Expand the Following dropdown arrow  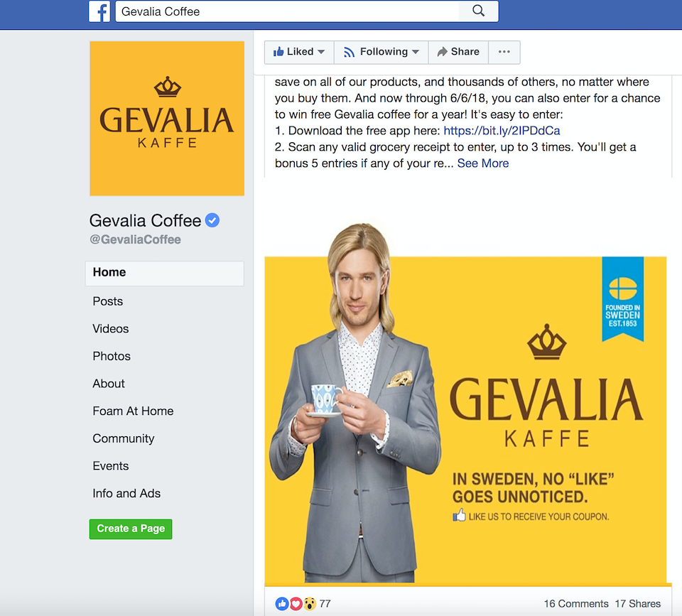(416, 52)
